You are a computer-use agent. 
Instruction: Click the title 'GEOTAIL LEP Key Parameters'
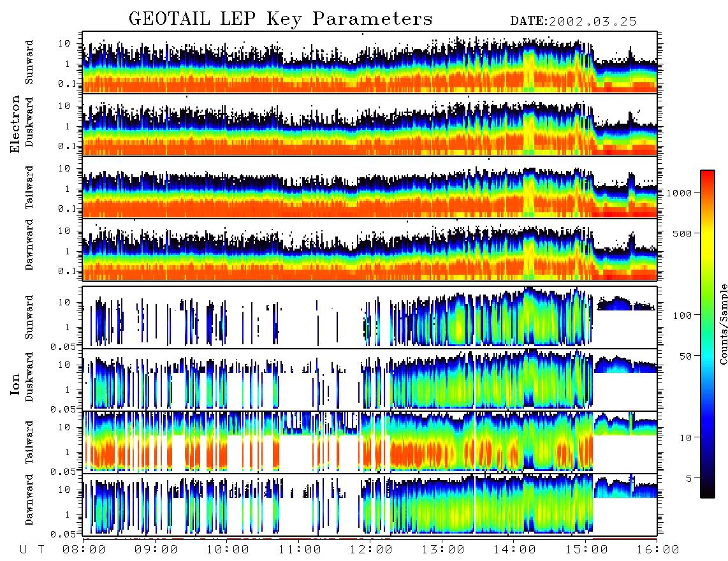pos(280,19)
